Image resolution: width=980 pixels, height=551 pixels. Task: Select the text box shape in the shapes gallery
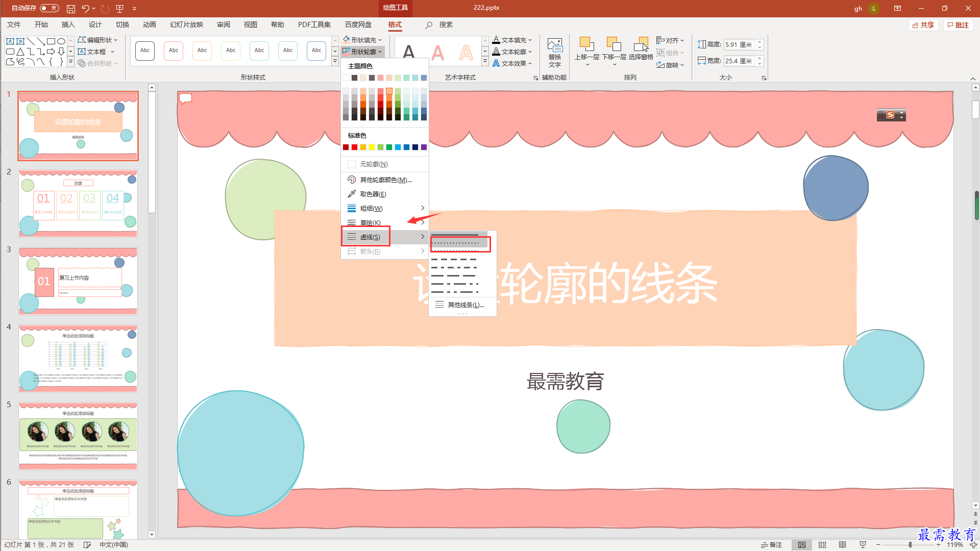pyautogui.click(x=10, y=41)
